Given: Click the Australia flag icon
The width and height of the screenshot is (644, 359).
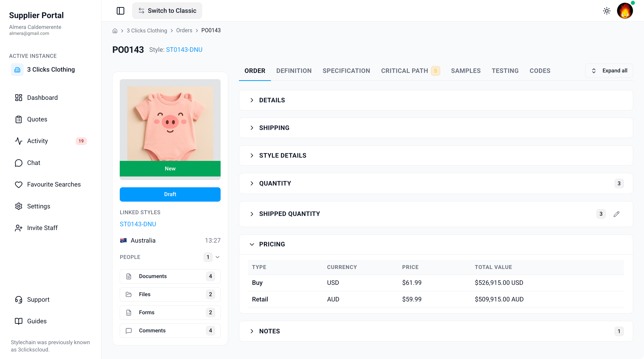Looking at the screenshot, I should coord(123,240).
